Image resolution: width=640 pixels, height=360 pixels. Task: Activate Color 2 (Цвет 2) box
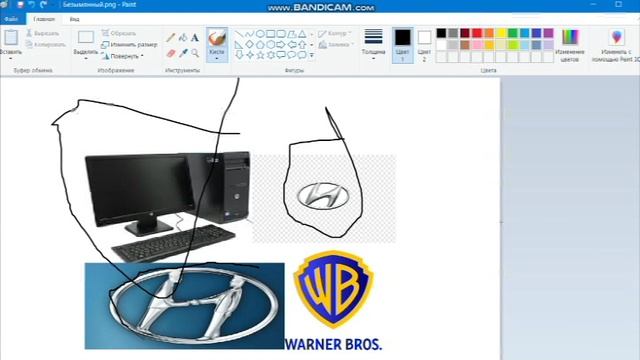click(x=424, y=45)
